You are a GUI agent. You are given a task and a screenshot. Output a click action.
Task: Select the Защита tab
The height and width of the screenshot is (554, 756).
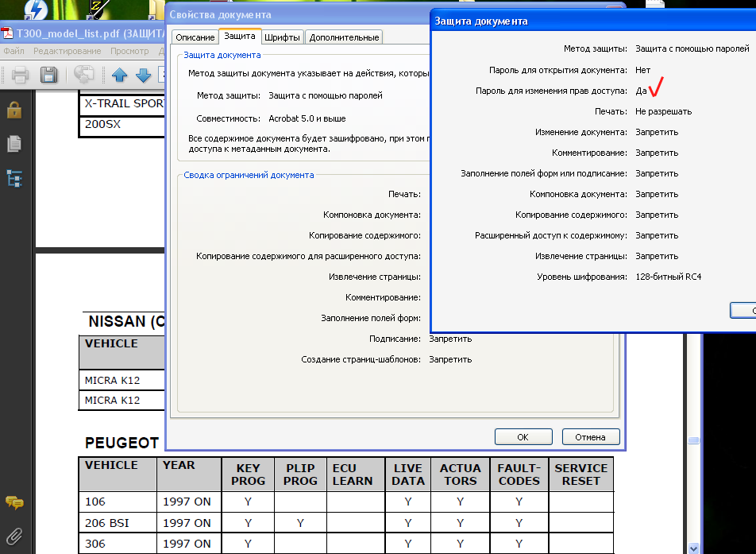[240, 37]
